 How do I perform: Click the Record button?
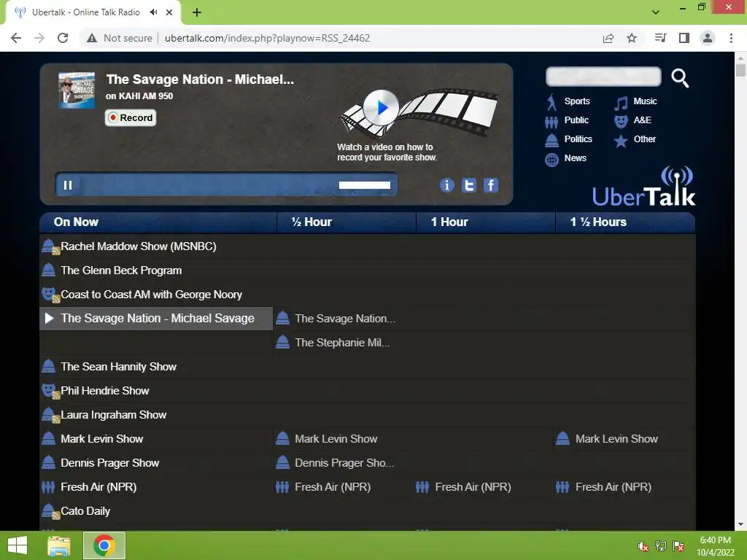131,117
